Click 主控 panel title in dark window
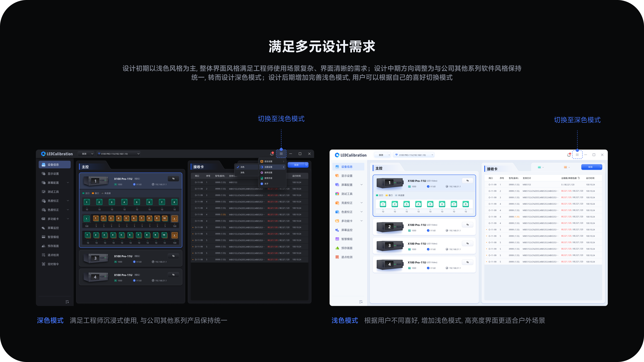This screenshot has height=362, width=644. [85, 167]
